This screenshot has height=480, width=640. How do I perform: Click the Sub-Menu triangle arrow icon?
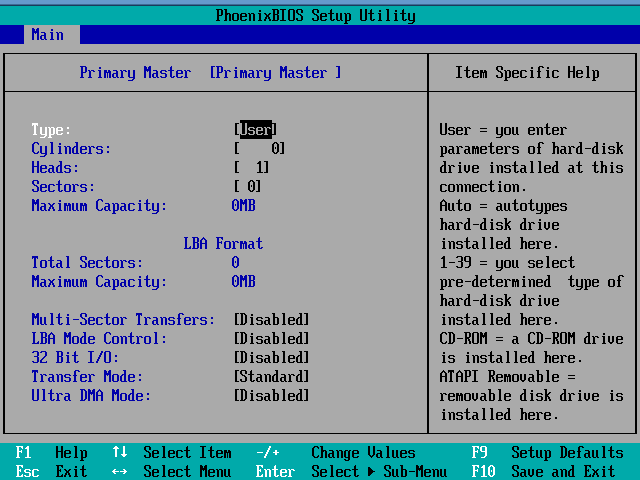pyautogui.click(x=371, y=472)
